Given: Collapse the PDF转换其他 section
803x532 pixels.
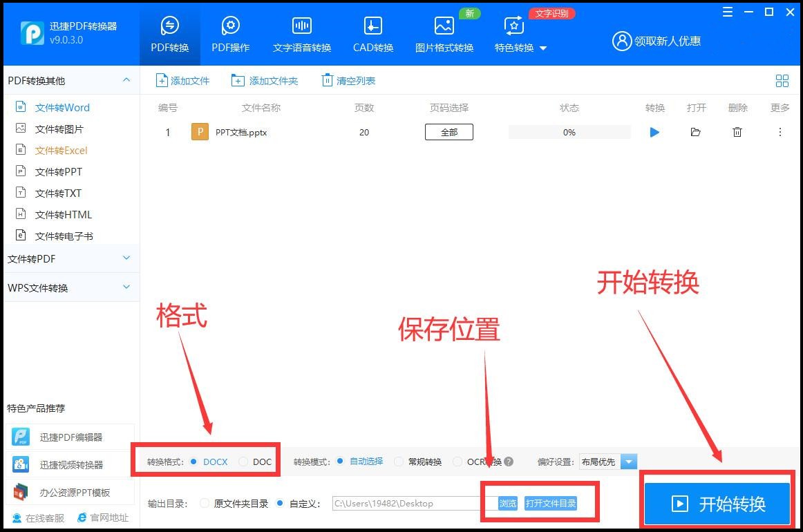Looking at the screenshot, I should (126, 80).
